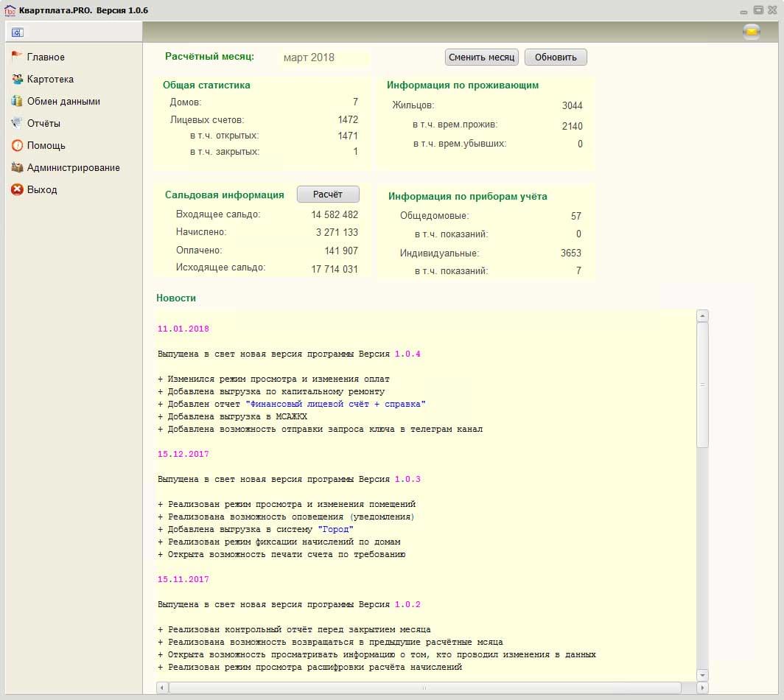Click version number 1.0.2 in news

[x=408, y=604]
